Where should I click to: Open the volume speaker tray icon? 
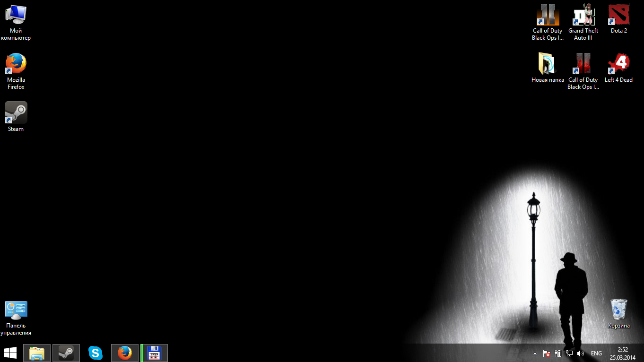(x=581, y=353)
